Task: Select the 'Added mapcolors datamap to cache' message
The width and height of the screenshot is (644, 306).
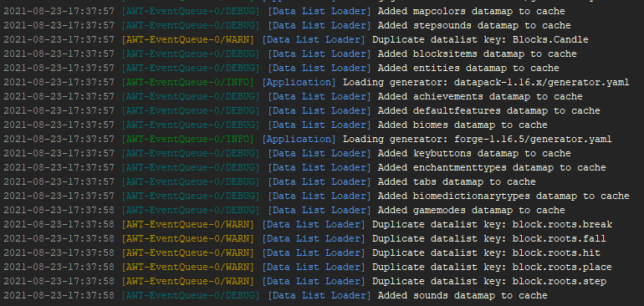Action: click(471, 12)
